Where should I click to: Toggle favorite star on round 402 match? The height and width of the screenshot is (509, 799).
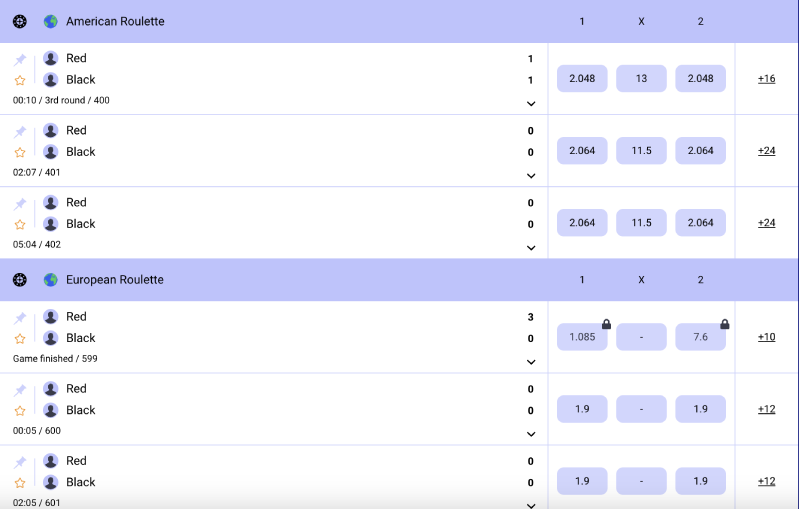[20, 225]
